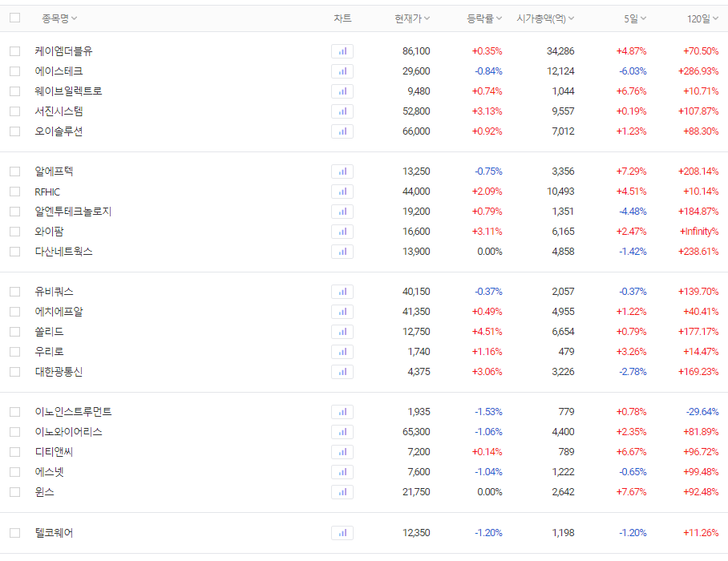Open chart icon for 이노인스트루먼트

[x=342, y=412]
